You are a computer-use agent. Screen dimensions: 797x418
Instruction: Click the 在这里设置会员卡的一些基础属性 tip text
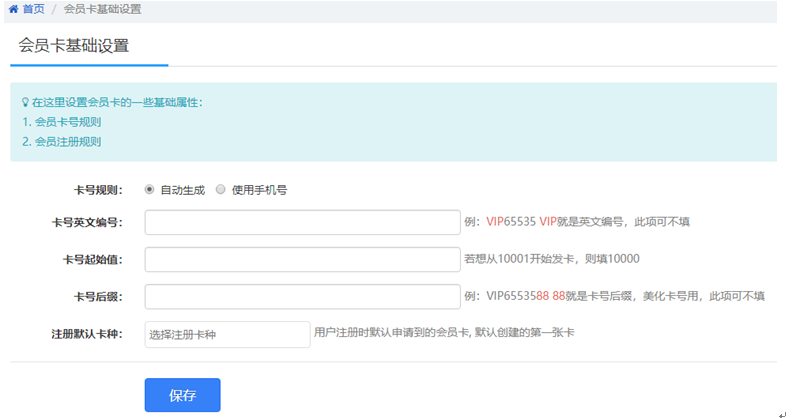click(x=117, y=102)
